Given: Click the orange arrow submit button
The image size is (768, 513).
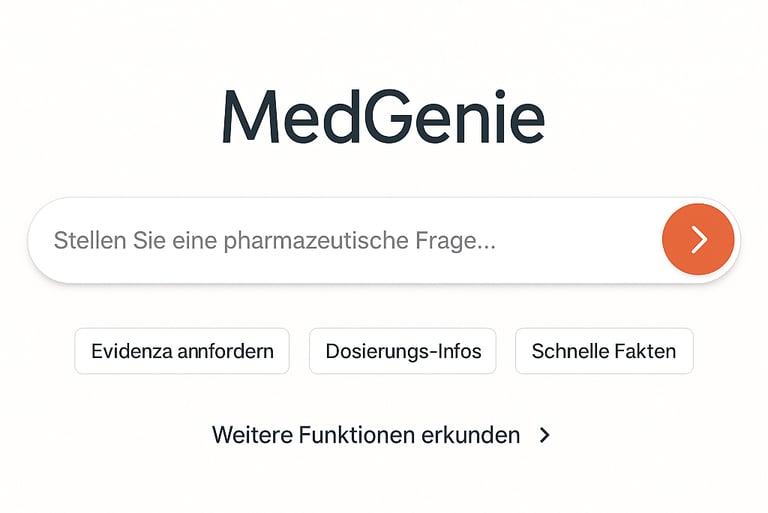Looking at the screenshot, I should 698,239.
